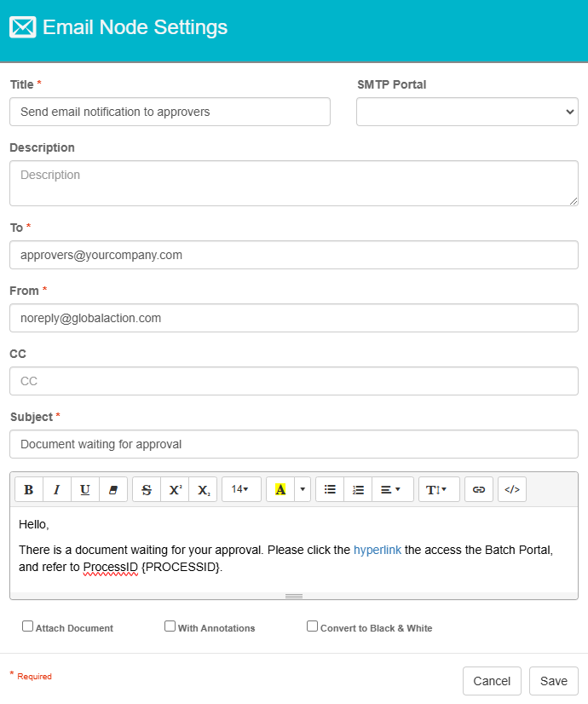Apply bold formatting in the email editor

click(28, 489)
